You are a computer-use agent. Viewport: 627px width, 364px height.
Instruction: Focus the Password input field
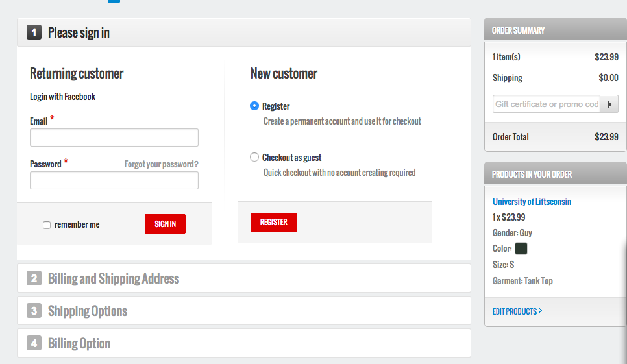[x=114, y=180]
